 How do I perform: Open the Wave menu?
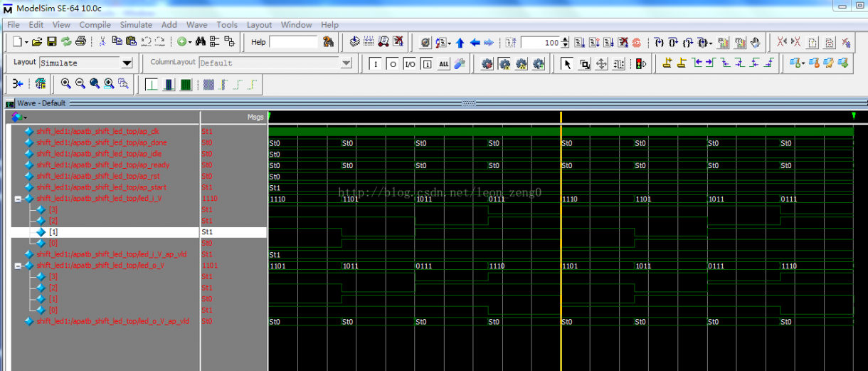point(197,25)
